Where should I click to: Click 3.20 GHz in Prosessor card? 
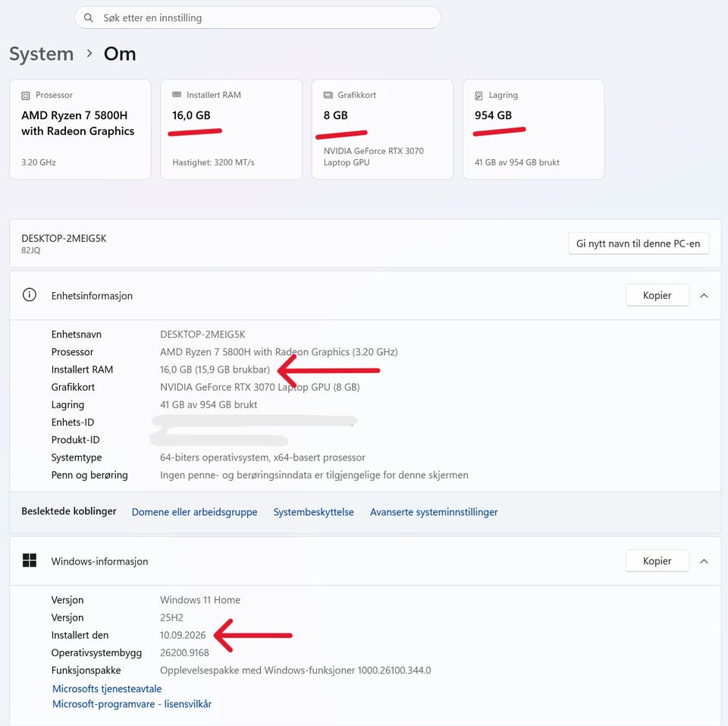click(39, 162)
